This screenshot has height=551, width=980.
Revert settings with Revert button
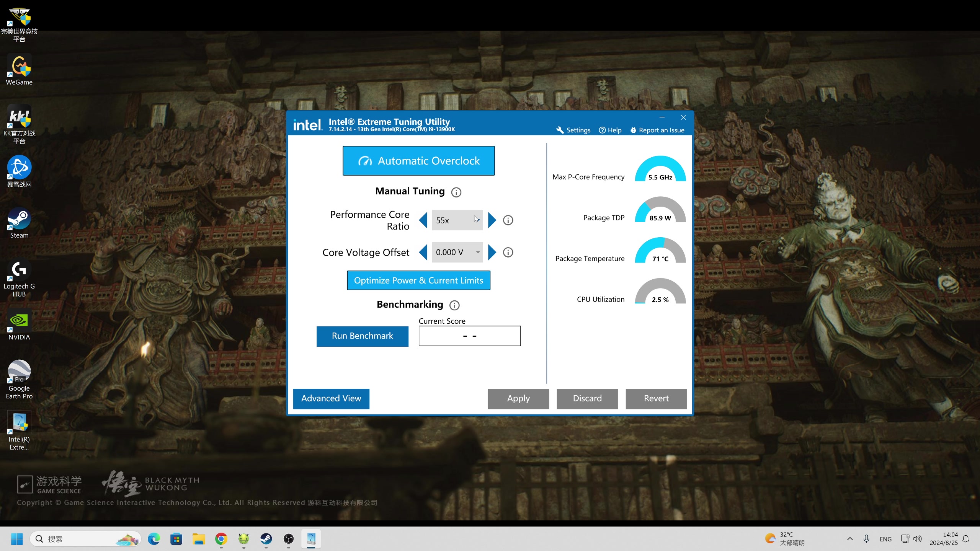click(656, 399)
